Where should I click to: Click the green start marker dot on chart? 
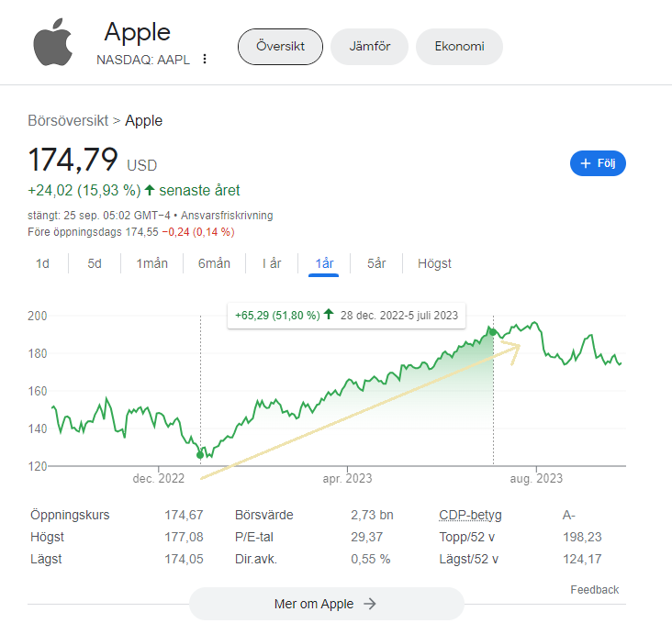click(200, 454)
